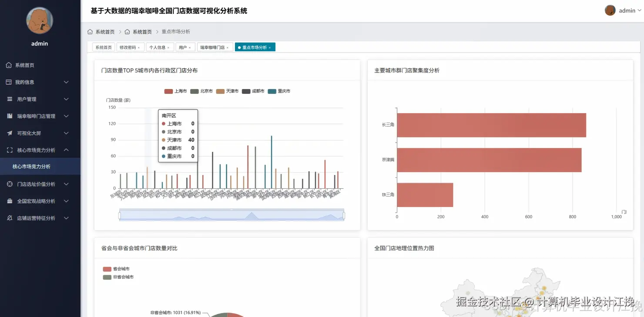Expand the 用户管理 menu chevron
The width and height of the screenshot is (644, 317).
(x=66, y=99)
